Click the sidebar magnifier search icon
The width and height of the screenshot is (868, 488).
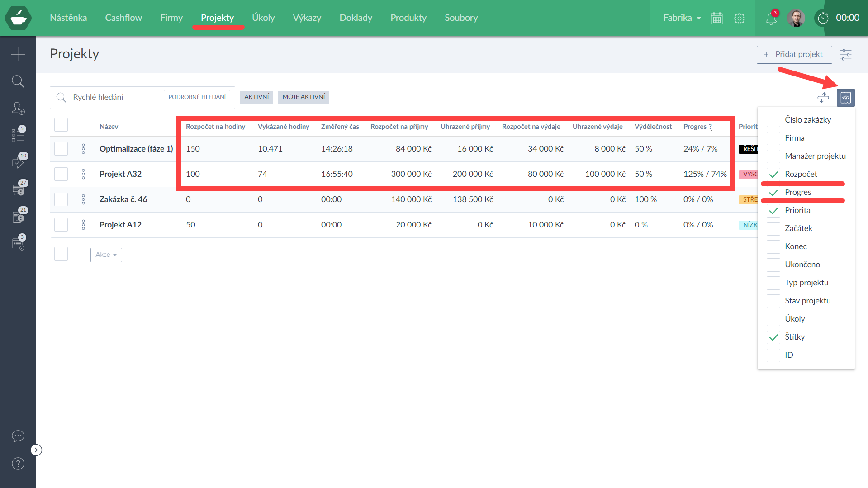[18, 81]
